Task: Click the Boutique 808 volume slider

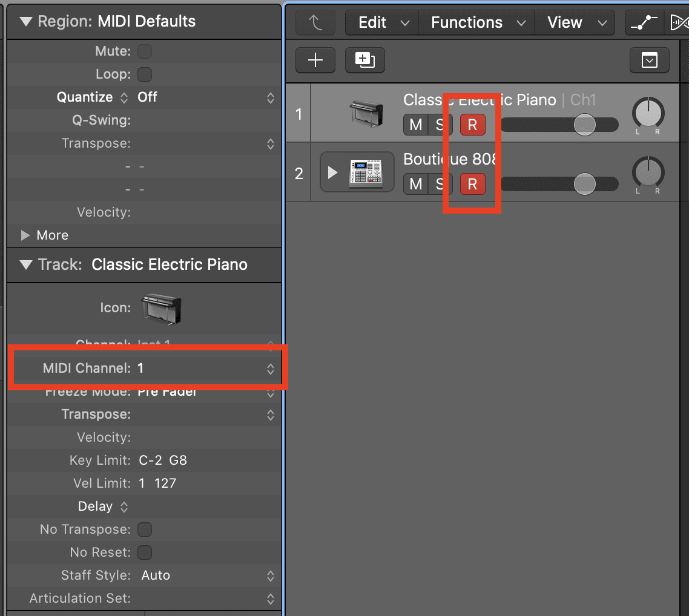Action: (x=559, y=184)
